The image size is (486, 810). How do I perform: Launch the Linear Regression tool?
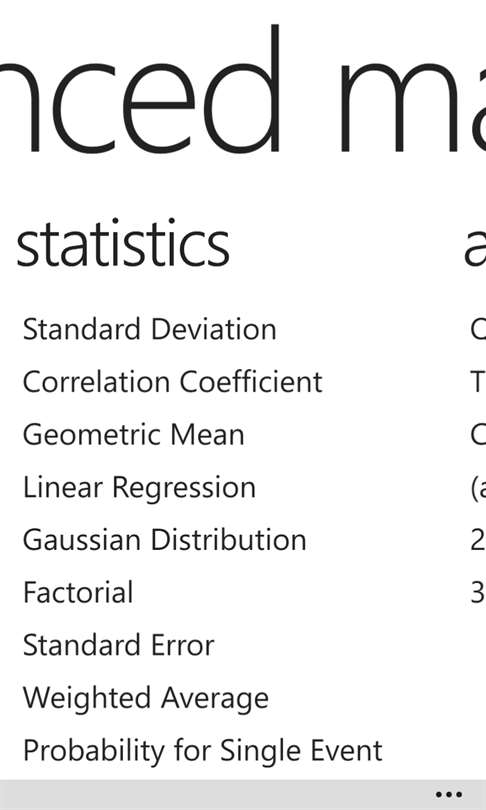pos(139,488)
